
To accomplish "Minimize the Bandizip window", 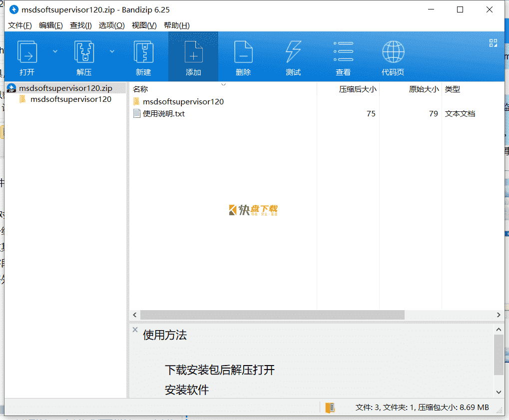I will coord(431,9).
